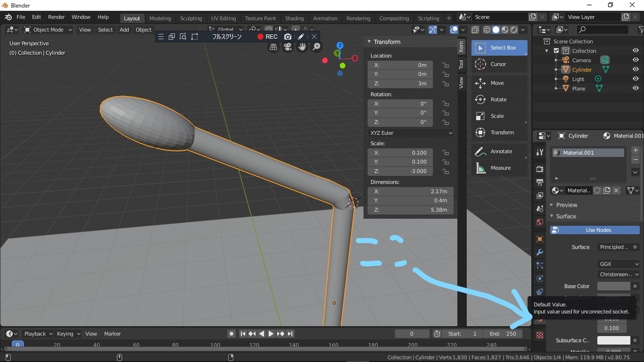Activate the Cursor tool
The width and height of the screenshot is (644, 362).
click(x=499, y=64)
